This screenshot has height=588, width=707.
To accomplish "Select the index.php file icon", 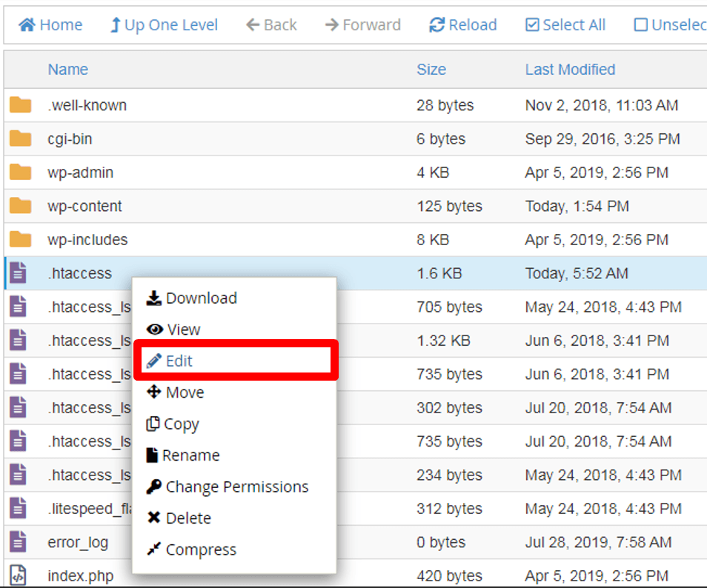I will [x=19, y=575].
